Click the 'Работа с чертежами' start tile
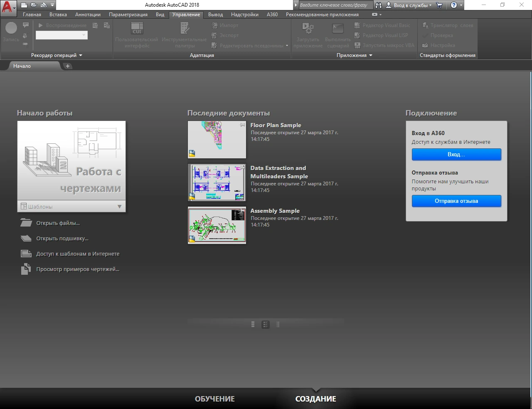The height and width of the screenshot is (409, 532). 71,161
